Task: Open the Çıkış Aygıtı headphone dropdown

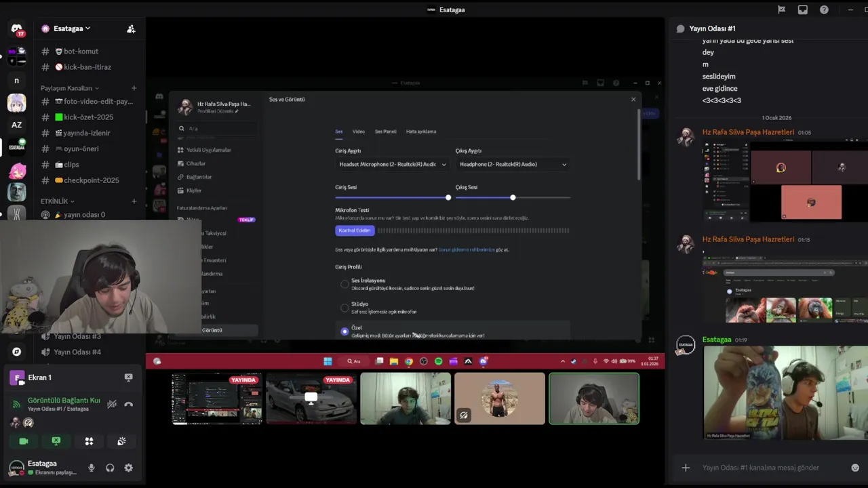Action: (x=513, y=164)
